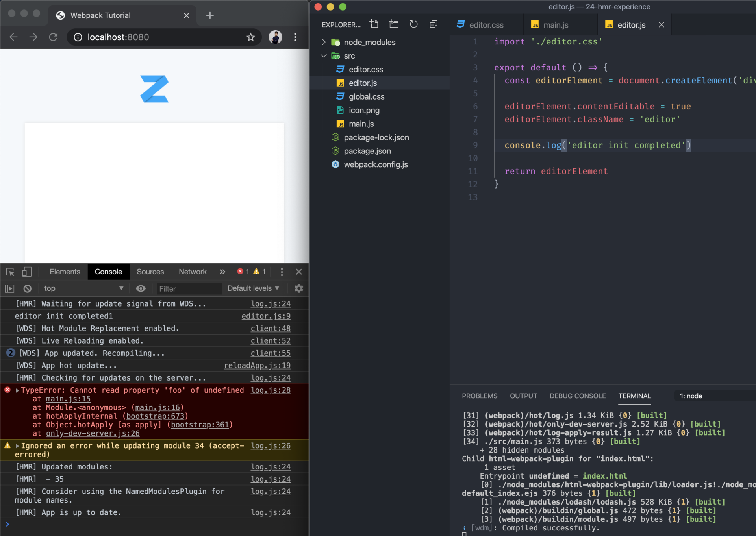Click the refresh Explorer icon

(415, 24)
